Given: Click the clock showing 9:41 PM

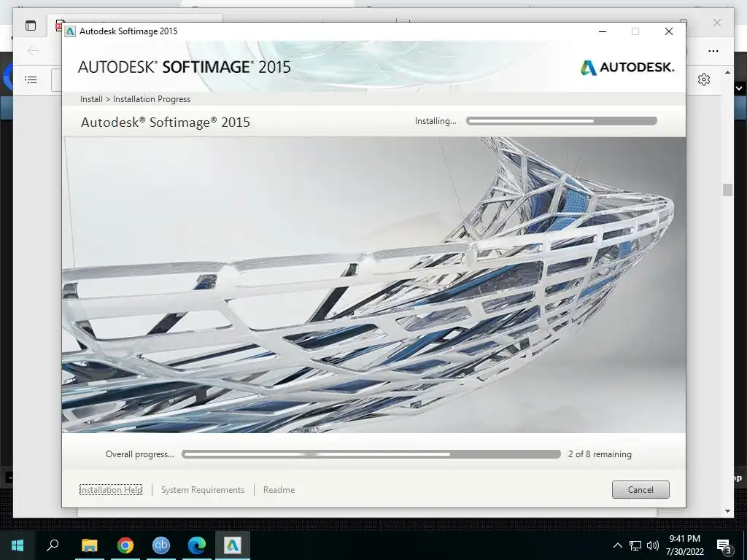Looking at the screenshot, I should [684, 539].
